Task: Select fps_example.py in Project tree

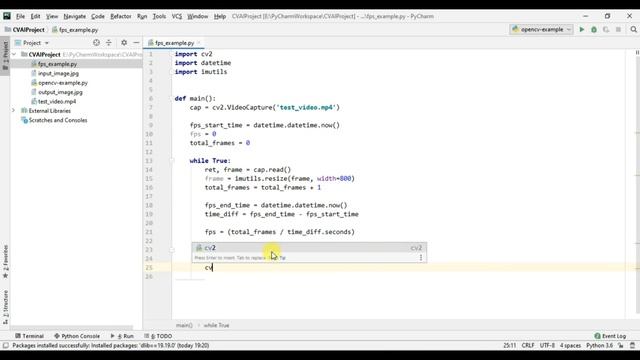Action: (57, 64)
